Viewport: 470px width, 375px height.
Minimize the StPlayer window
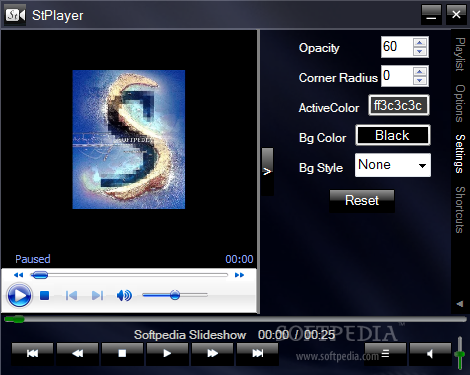(431, 15)
